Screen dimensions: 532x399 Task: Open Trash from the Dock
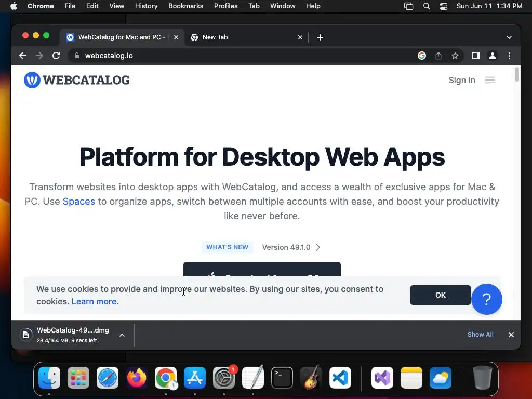click(x=483, y=378)
